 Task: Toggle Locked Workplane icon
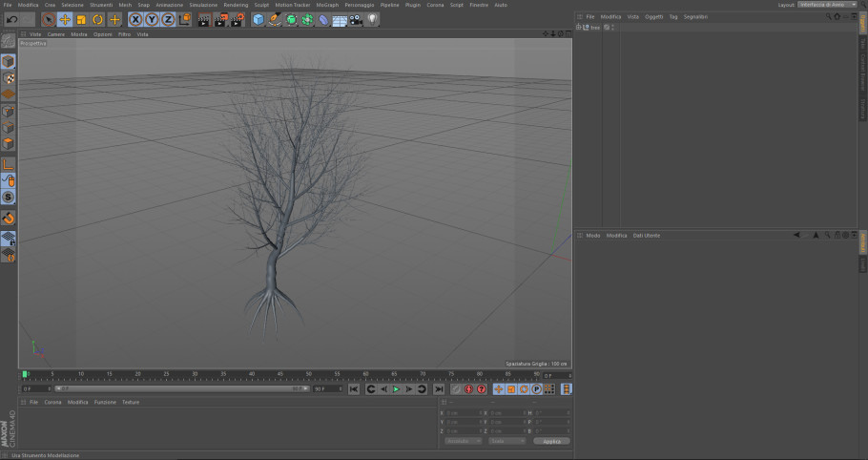tap(8, 239)
